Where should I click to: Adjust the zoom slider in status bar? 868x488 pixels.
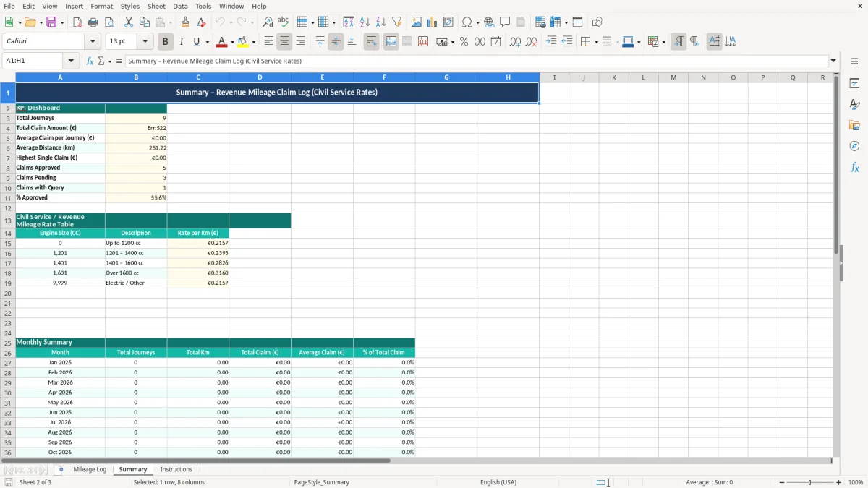[810, 482]
